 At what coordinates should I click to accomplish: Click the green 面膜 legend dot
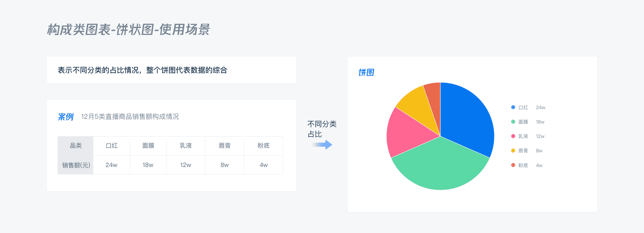pyautogui.click(x=513, y=122)
